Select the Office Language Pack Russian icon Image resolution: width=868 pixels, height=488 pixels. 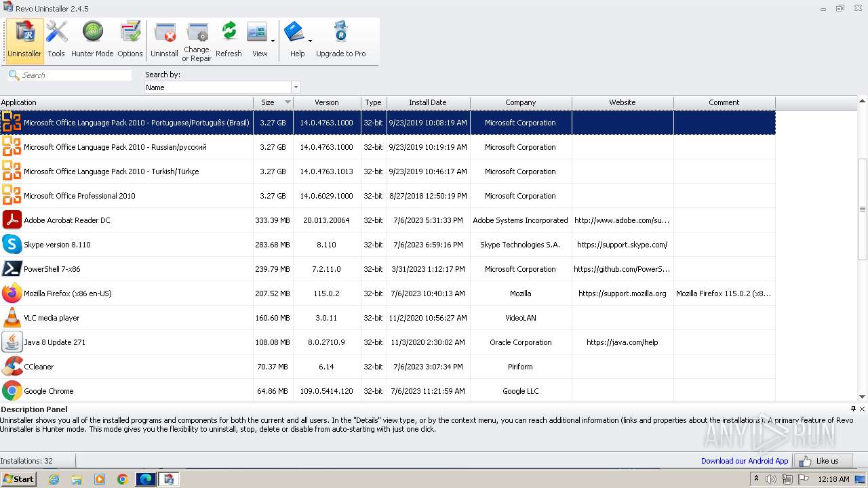(x=12, y=146)
